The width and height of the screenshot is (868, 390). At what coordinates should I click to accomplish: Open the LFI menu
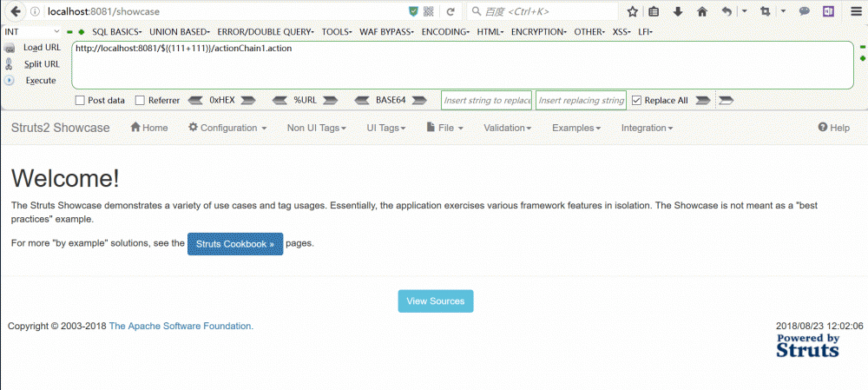[646, 32]
